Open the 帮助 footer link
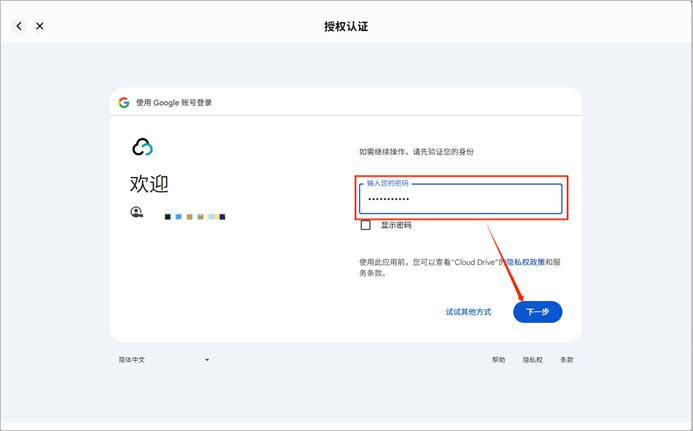The image size is (693, 431). click(498, 359)
